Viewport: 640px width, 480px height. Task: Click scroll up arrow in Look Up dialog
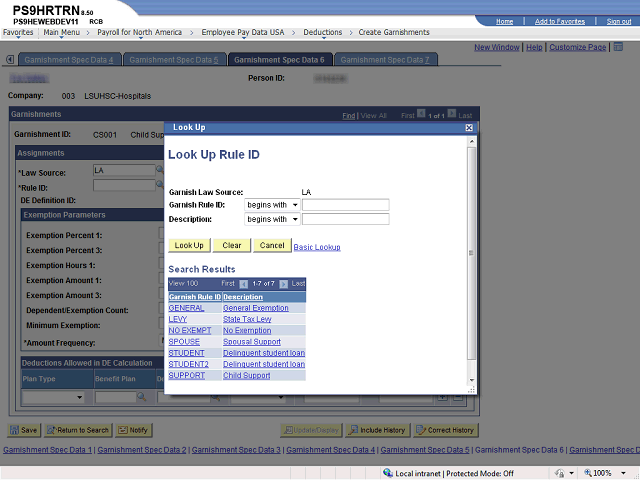coord(472,141)
